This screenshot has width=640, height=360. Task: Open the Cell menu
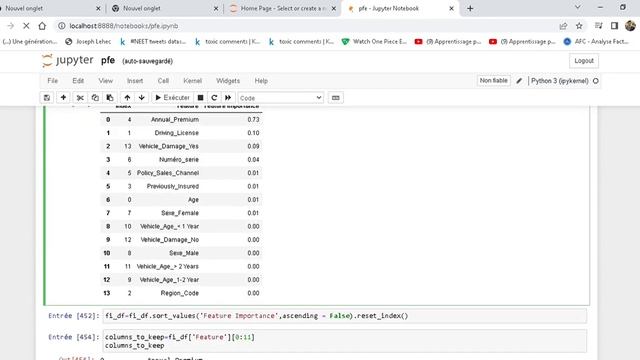pos(163,81)
